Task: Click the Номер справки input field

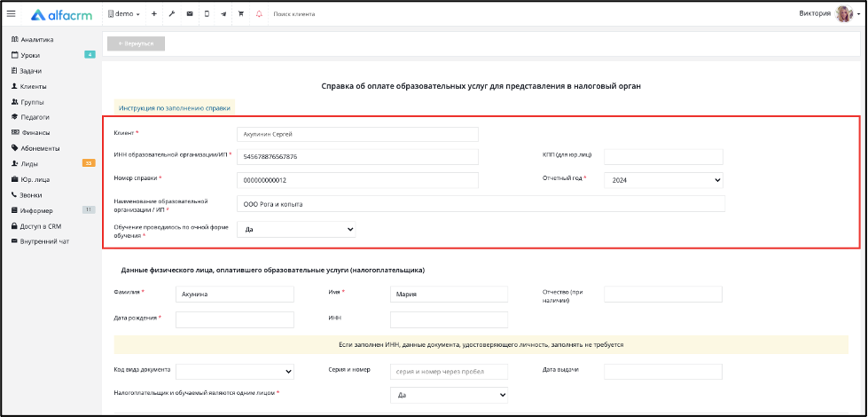Action: (x=357, y=180)
